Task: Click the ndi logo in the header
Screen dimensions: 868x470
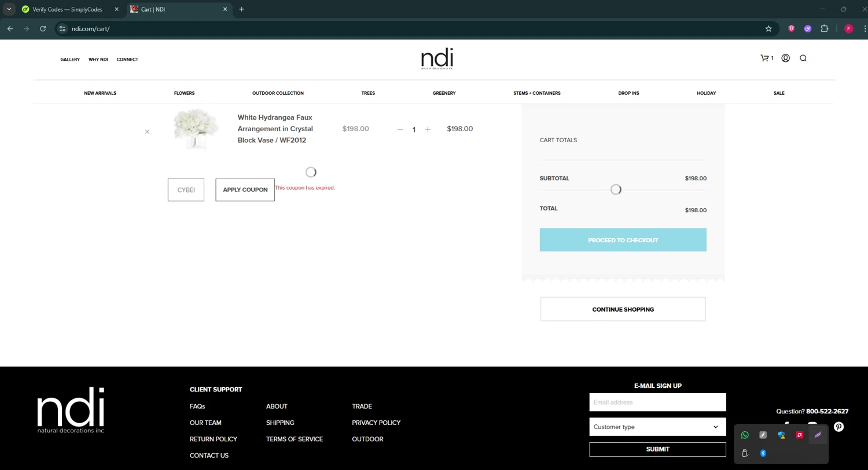Action: pyautogui.click(x=437, y=58)
